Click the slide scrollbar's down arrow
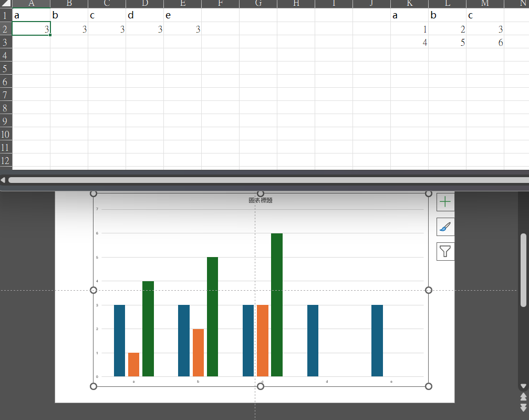The height and width of the screenshot is (420, 529). pyautogui.click(x=523, y=386)
